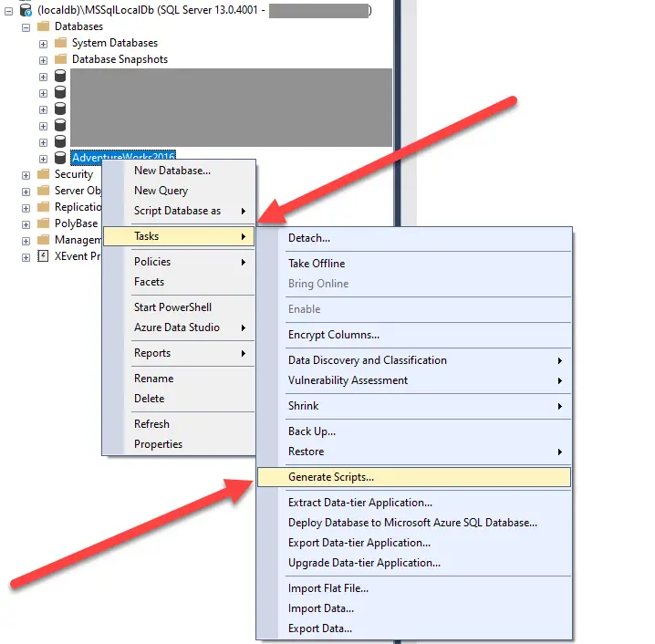Select Back Up from the Tasks submenu
The width and height of the screenshot is (655, 644).
(312, 431)
